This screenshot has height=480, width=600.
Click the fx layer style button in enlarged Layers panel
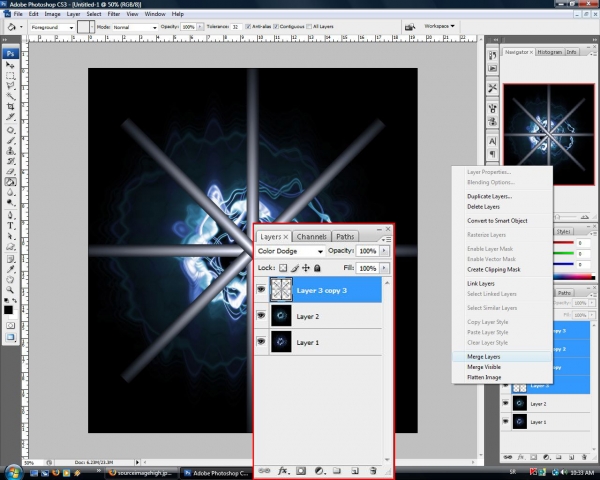click(x=283, y=471)
